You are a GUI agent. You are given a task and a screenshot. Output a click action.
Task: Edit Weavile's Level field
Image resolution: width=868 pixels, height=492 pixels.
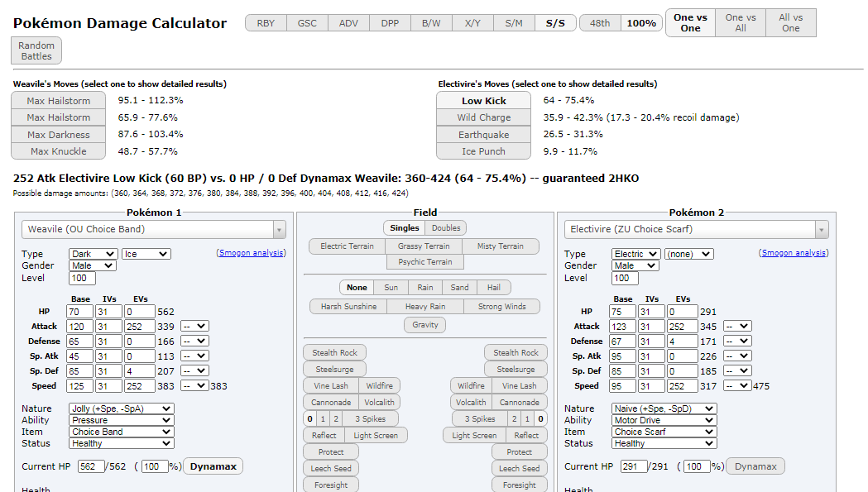click(82, 278)
